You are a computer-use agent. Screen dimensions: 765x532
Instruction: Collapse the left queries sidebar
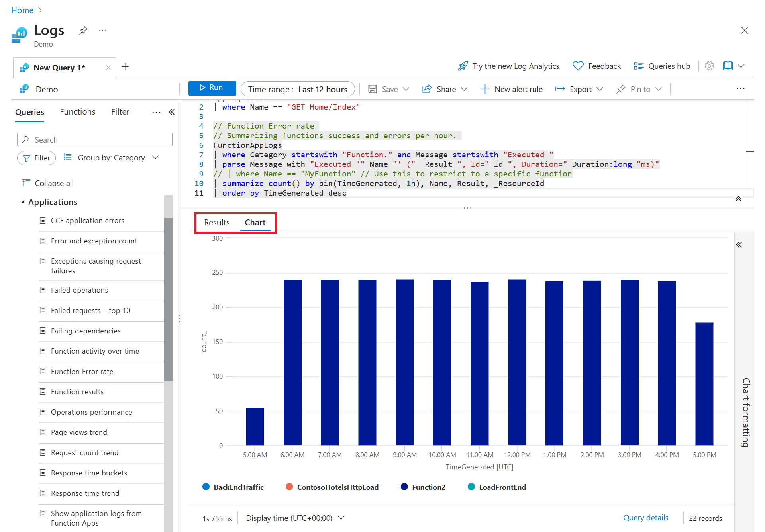172,112
